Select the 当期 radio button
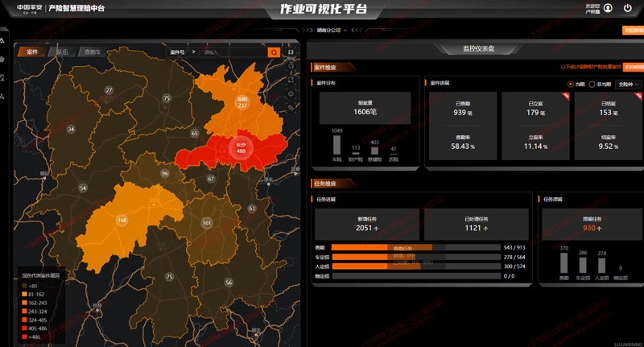This screenshot has height=347, width=644. [571, 85]
